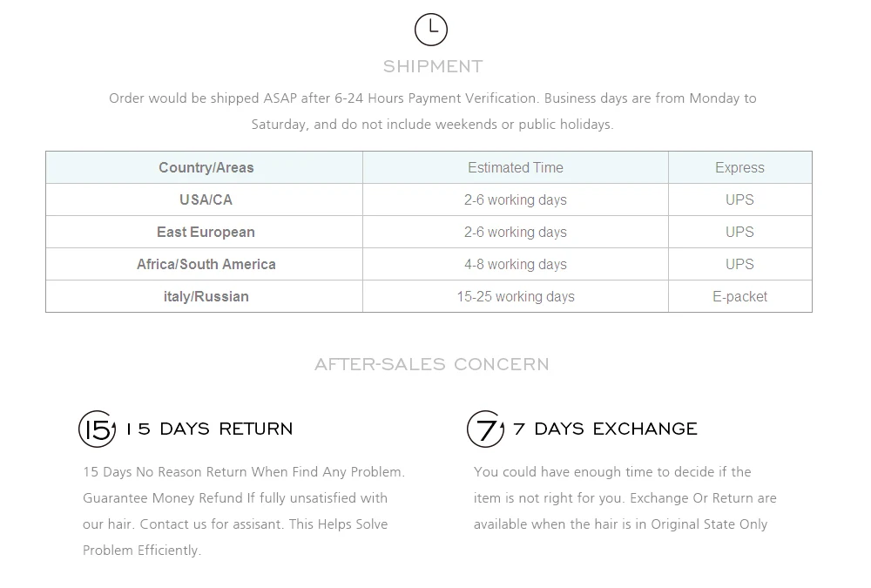This screenshot has height=588, width=871.
Task: Click the SHIPMENT heading
Action: coord(433,67)
